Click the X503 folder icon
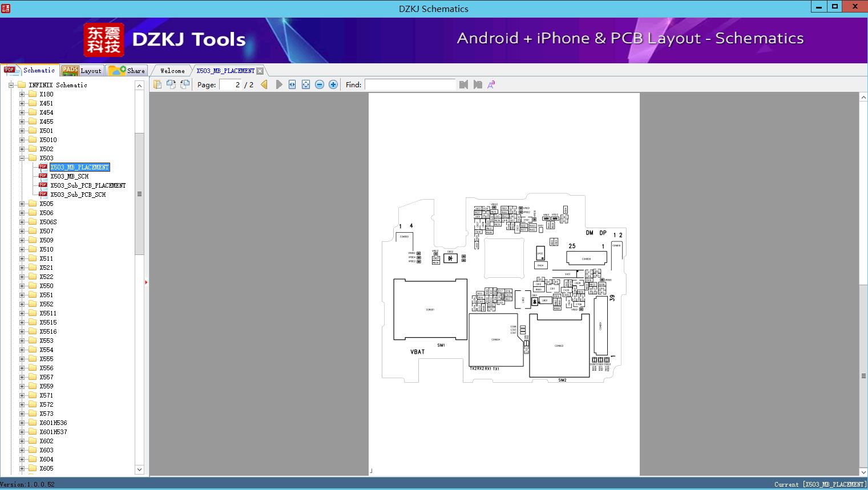The image size is (868, 490). [33, 158]
